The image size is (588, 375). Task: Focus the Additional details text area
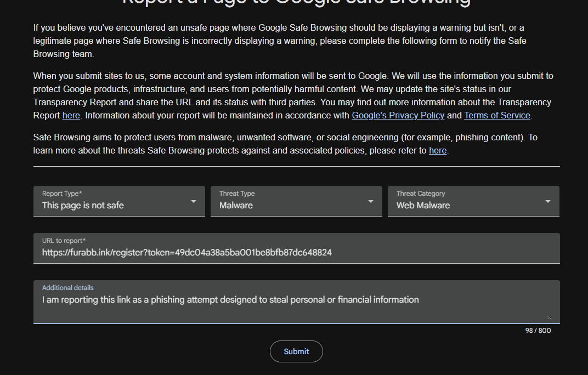pos(296,302)
